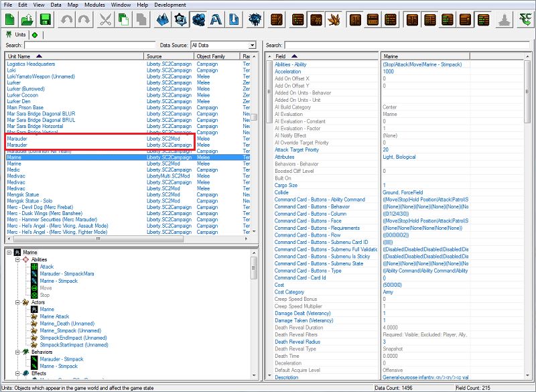Click the Marine value column header

(x=425, y=56)
